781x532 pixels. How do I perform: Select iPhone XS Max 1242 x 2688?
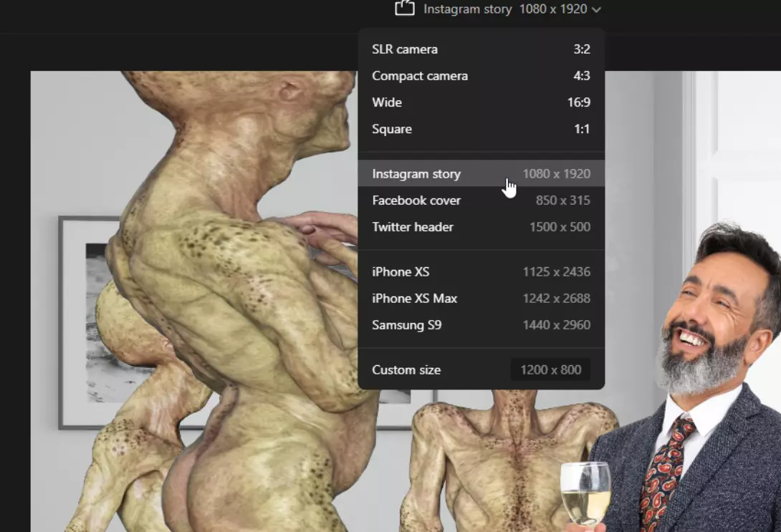pyautogui.click(x=481, y=299)
